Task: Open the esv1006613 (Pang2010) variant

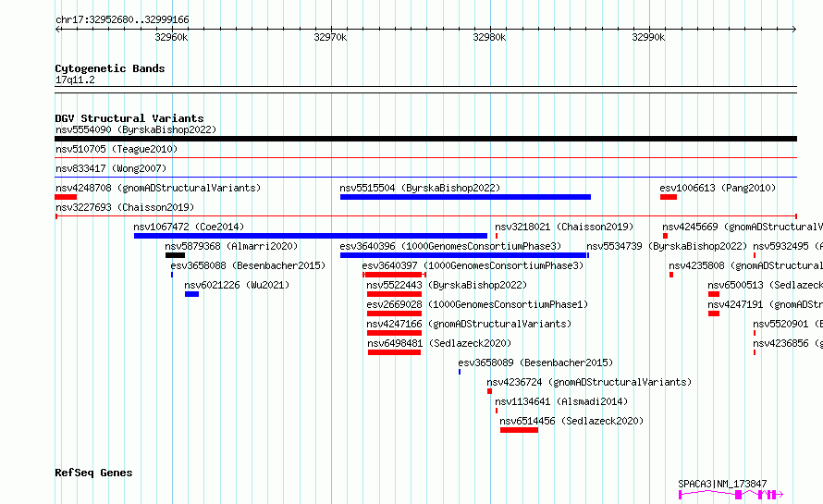Action: pyautogui.click(x=718, y=188)
